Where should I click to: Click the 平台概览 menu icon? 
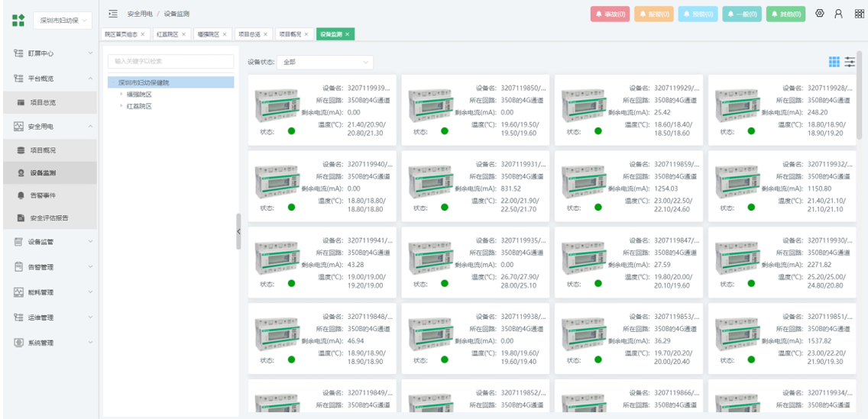pyautogui.click(x=18, y=79)
